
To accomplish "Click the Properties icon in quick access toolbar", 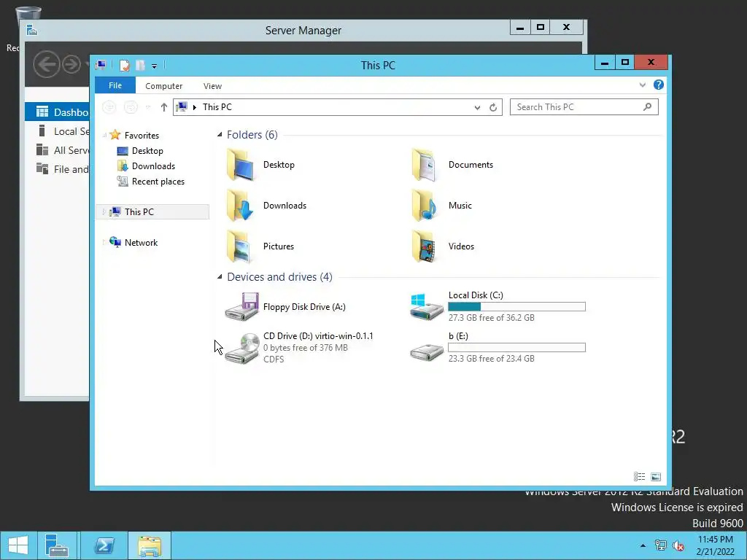I will coord(124,65).
